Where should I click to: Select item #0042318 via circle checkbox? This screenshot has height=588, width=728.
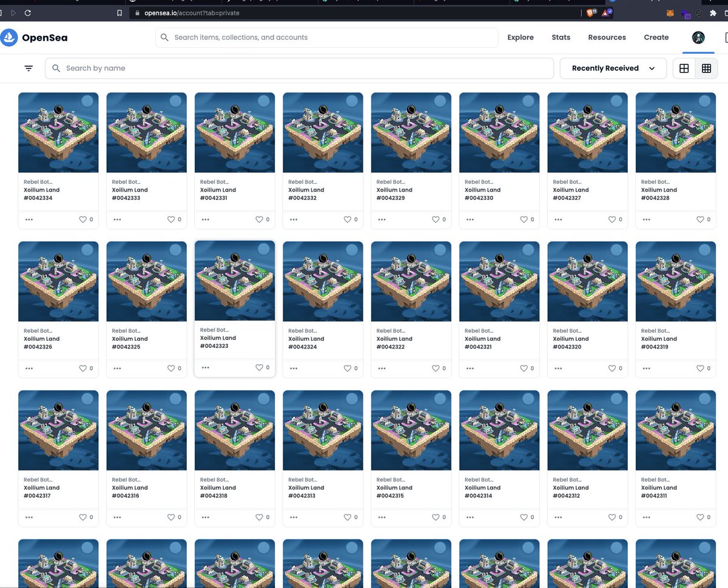pyautogui.click(x=264, y=399)
